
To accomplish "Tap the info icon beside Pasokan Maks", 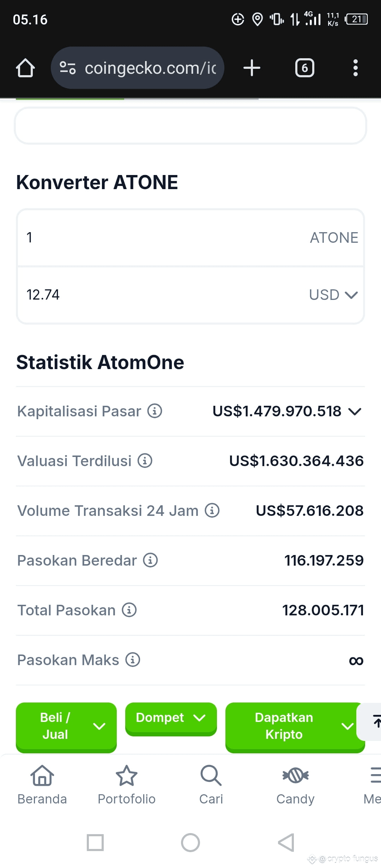I will pos(133,659).
